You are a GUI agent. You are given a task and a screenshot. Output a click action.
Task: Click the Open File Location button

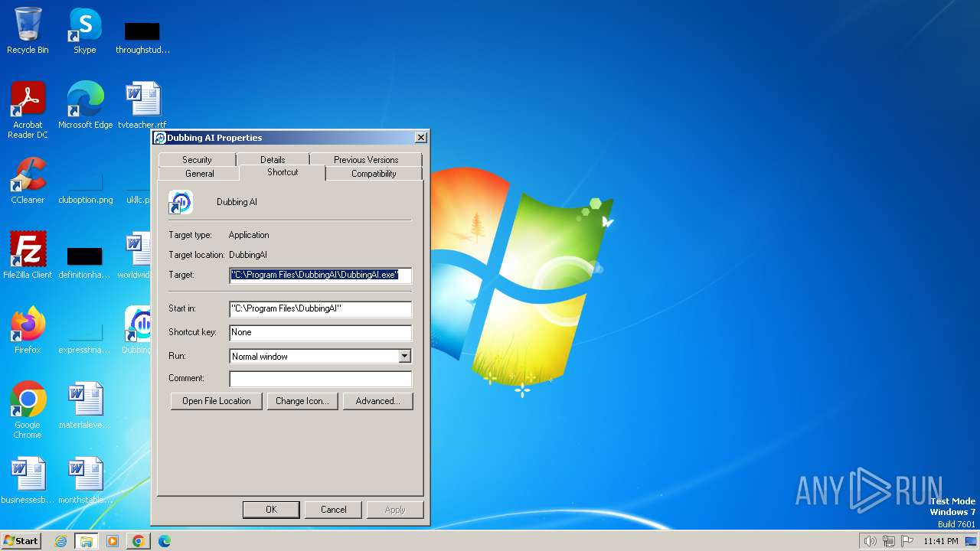(216, 401)
